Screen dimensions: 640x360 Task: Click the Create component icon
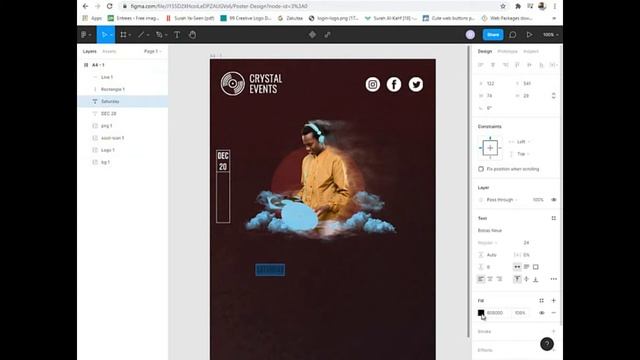tap(312, 35)
